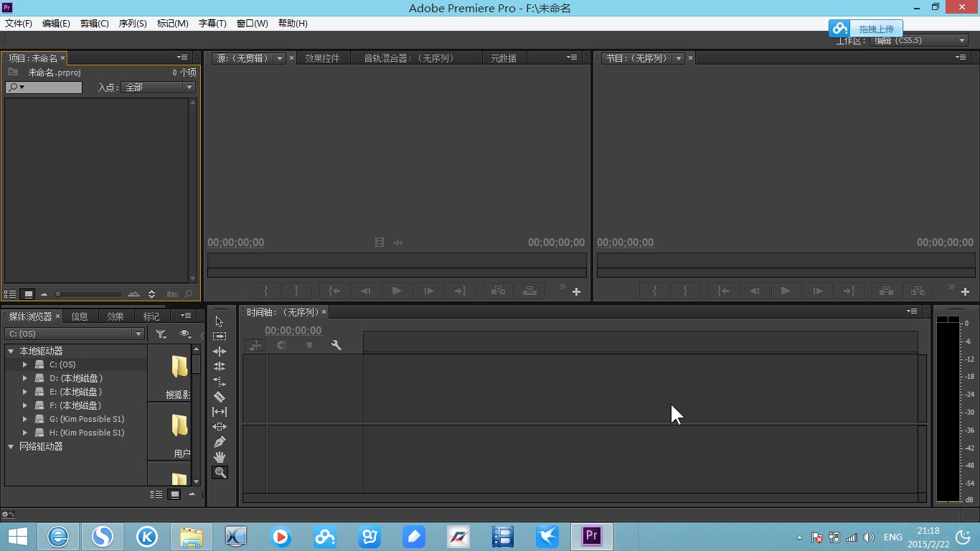The height and width of the screenshot is (551, 980).
Task: Activate the Selection arrow tool
Action: click(220, 321)
